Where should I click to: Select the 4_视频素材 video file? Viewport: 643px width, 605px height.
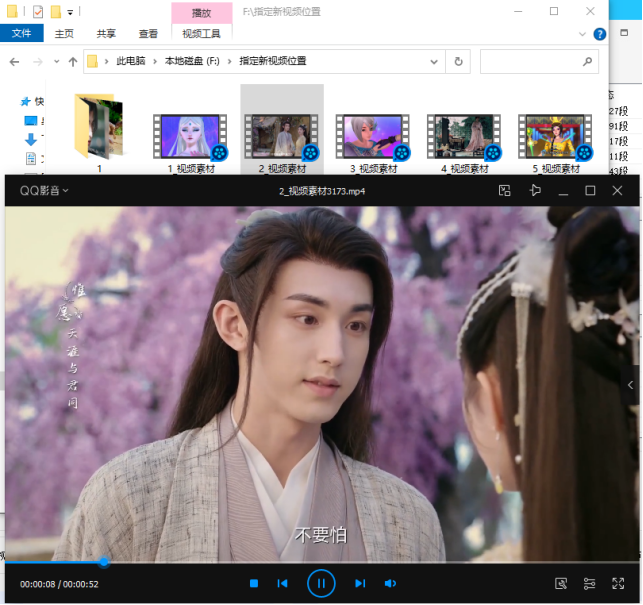pyautogui.click(x=465, y=144)
